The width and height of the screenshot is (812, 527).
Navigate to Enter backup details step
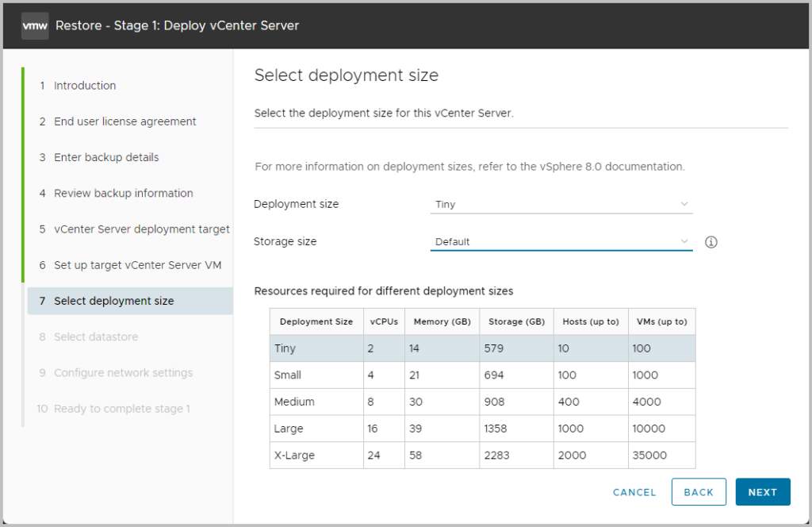(x=106, y=157)
